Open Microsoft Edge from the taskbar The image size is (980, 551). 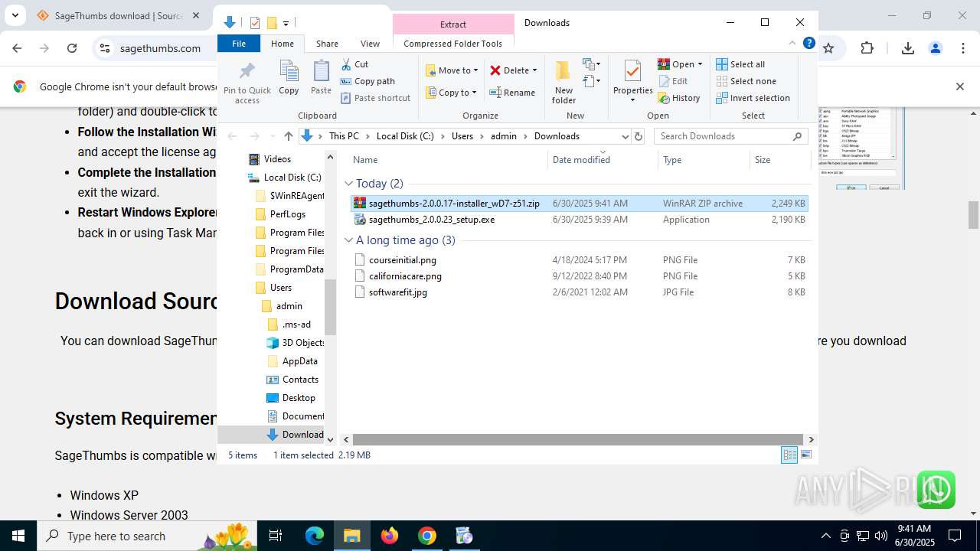click(x=315, y=536)
